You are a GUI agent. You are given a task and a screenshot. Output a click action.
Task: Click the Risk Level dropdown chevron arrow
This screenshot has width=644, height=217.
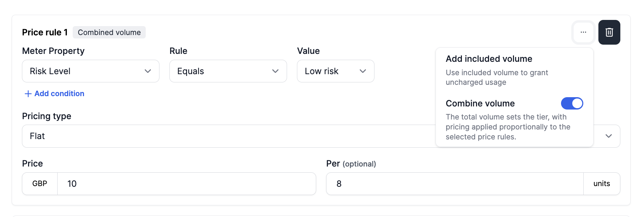tap(148, 71)
